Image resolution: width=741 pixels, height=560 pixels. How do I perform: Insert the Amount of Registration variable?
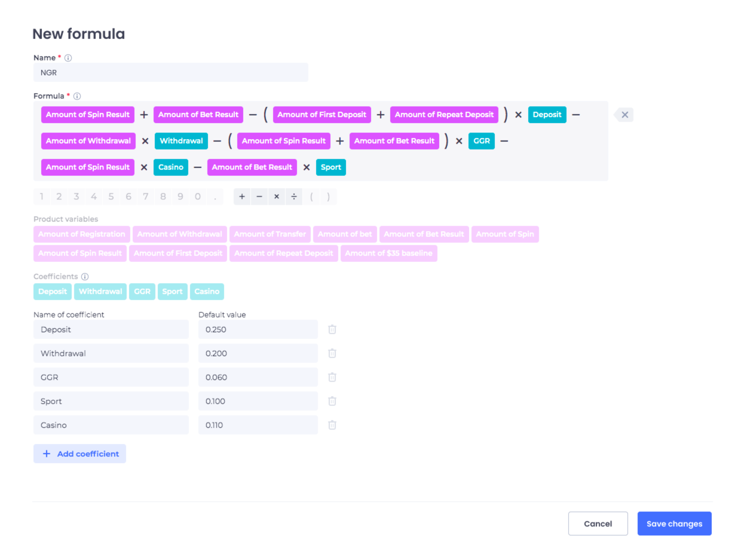click(82, 234)
